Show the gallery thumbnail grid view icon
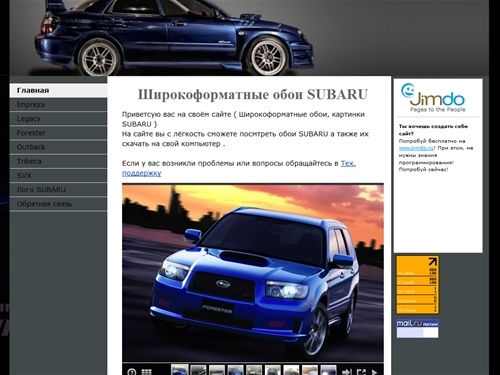 pos(147,372)
